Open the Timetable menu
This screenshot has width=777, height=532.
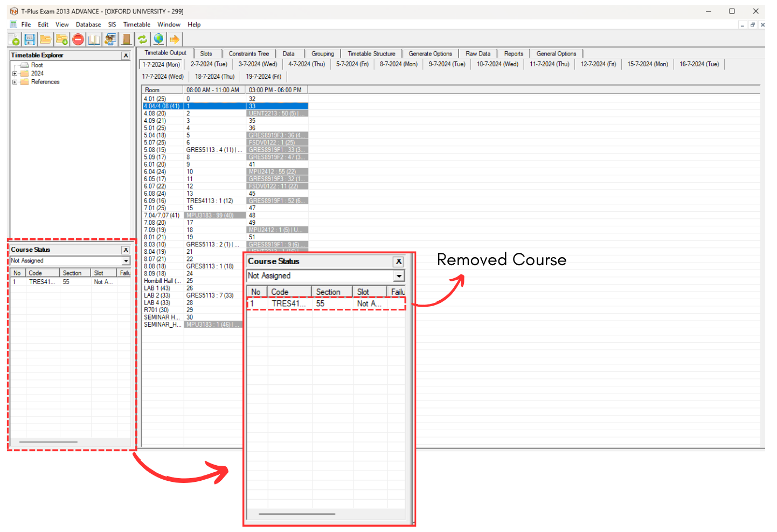pyautogui.click(x=136, y=24)
